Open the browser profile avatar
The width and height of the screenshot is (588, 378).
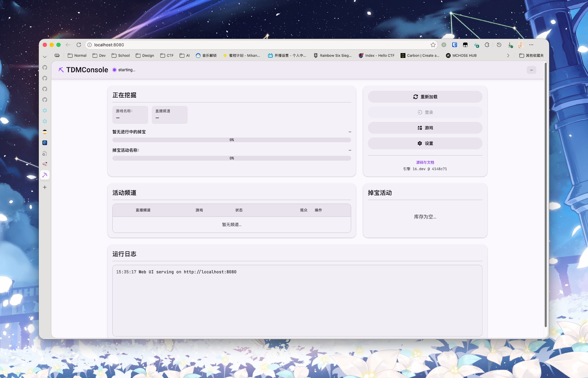click(x=520, y=45)
